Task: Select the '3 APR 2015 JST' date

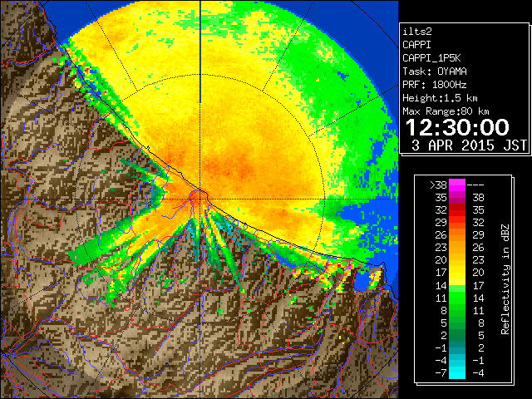Action: (x=469, y=145)
